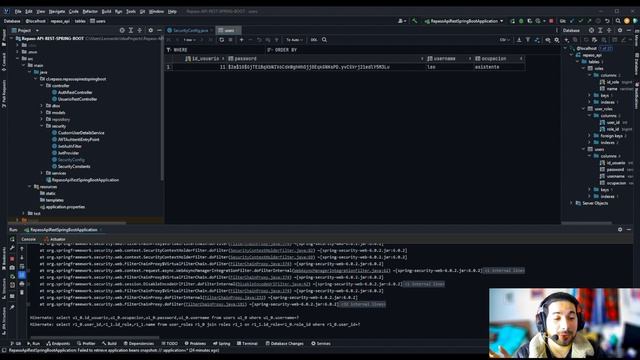Expand the models package
This screenshot has width=640, height=360.
pos(42,112)
